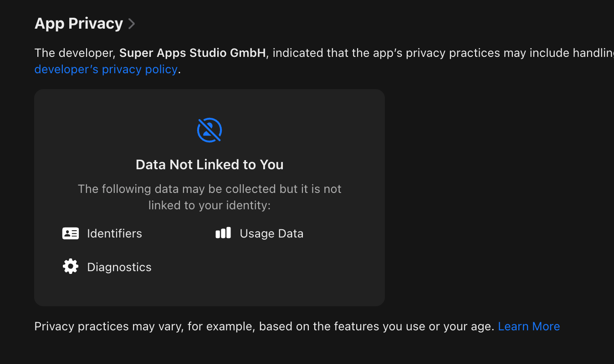Select the Identifiers label
This screenshot has height=364, width=614.
pos(114,233)
